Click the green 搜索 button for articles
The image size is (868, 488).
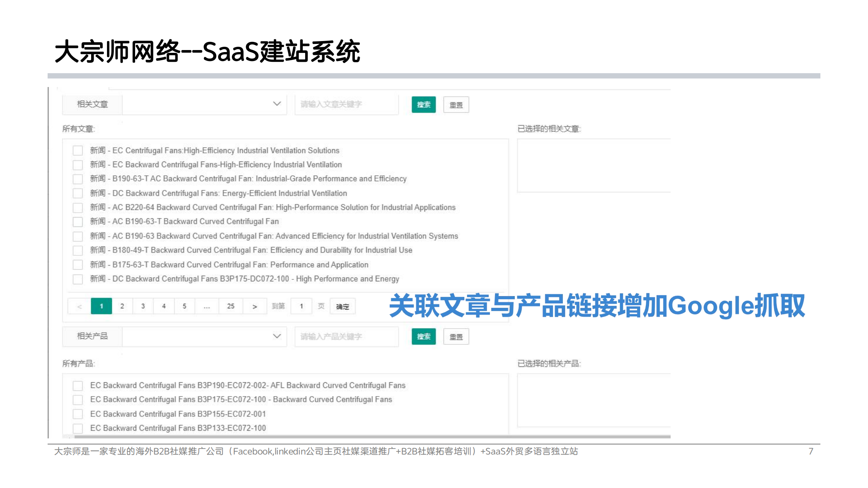click(x=424, y=105)
